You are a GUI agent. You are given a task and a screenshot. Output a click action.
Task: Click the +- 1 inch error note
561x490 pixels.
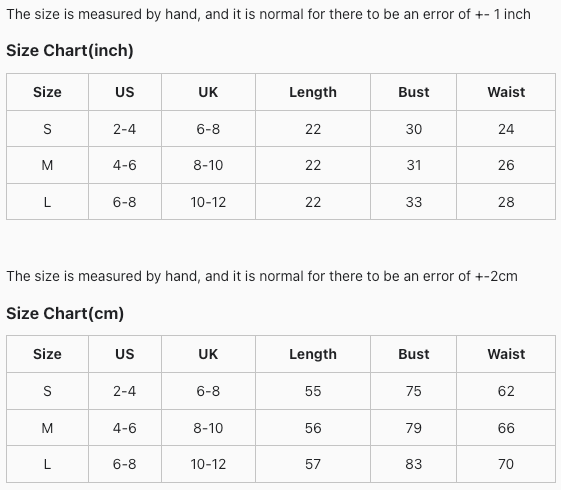click(268, 14)
